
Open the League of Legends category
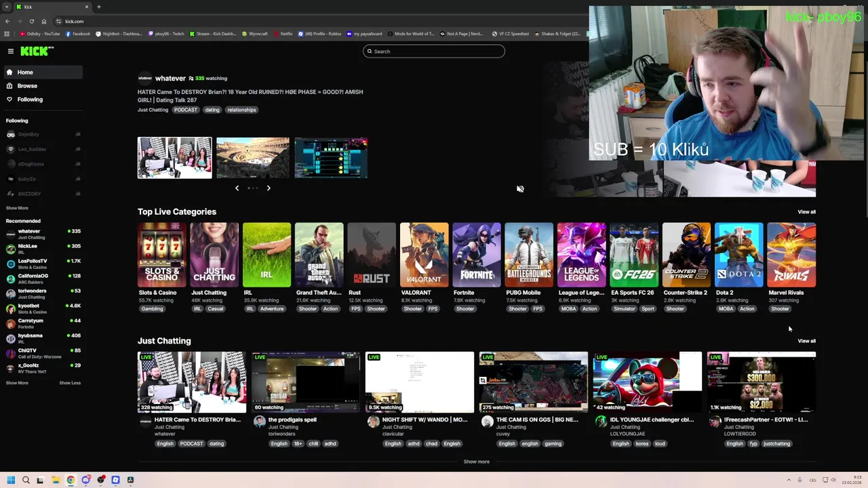pos(582,255)
